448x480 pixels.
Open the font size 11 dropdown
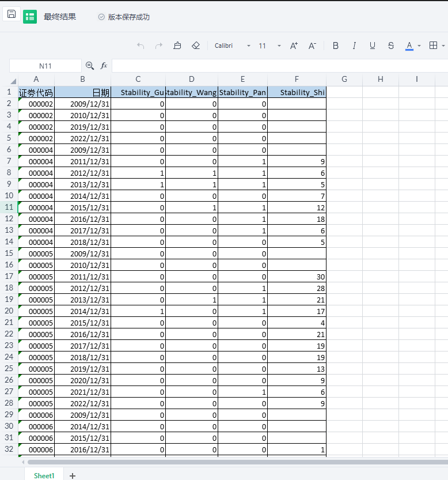(279, 46)
